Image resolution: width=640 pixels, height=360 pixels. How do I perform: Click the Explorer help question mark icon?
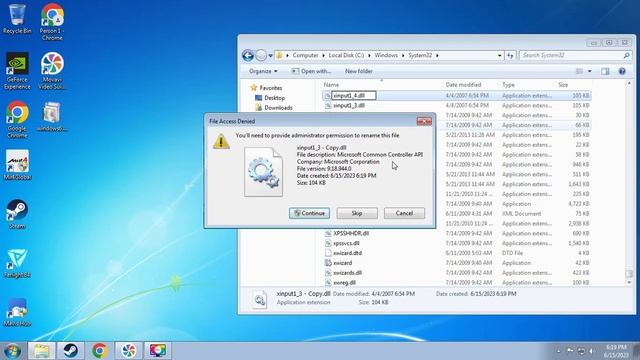coord(622,71)
